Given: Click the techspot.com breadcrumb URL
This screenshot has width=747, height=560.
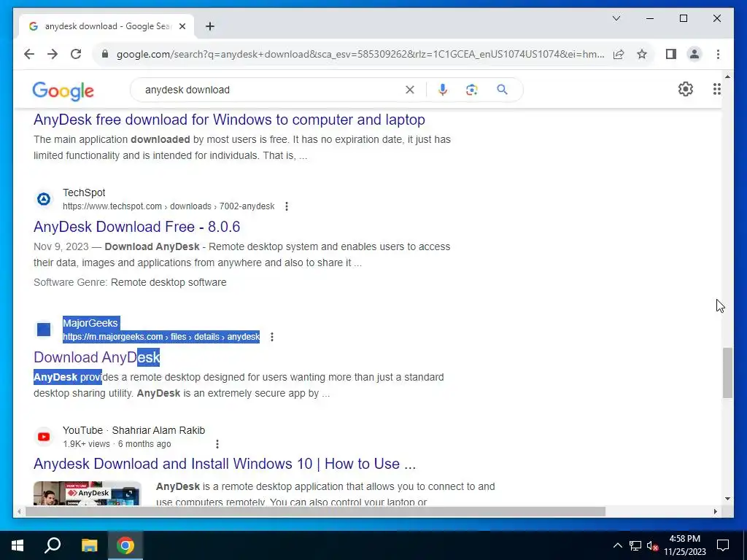Looking at the screenshot, I should 169,206.
